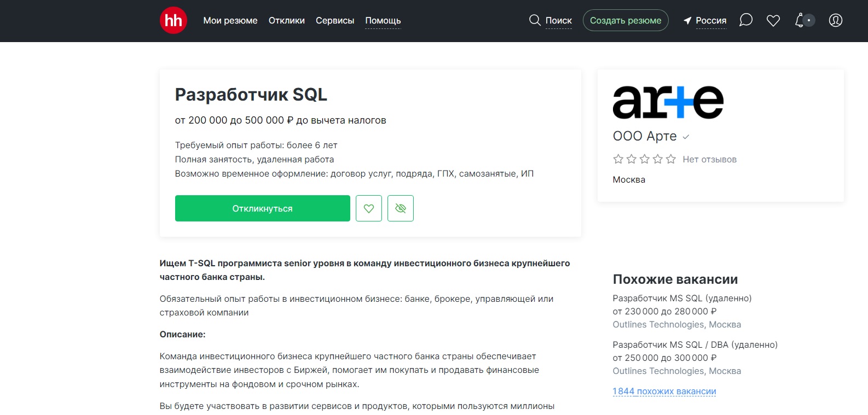Click salary от 250 000 до 300 000 ₽
Image resolution: width=868 pixels, height=415 pixels.
[664, 358]
